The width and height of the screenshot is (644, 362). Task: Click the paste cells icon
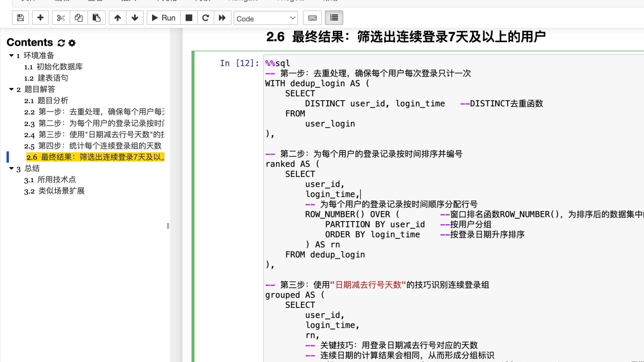coord(96,18)
